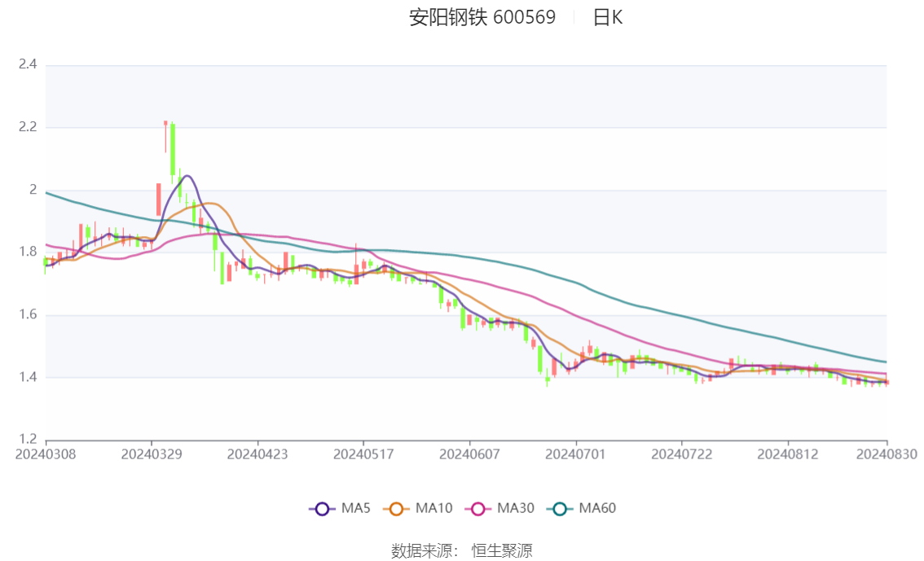Click the 1.2 y-axis value

pyautogui.click(x=28, y=439)
